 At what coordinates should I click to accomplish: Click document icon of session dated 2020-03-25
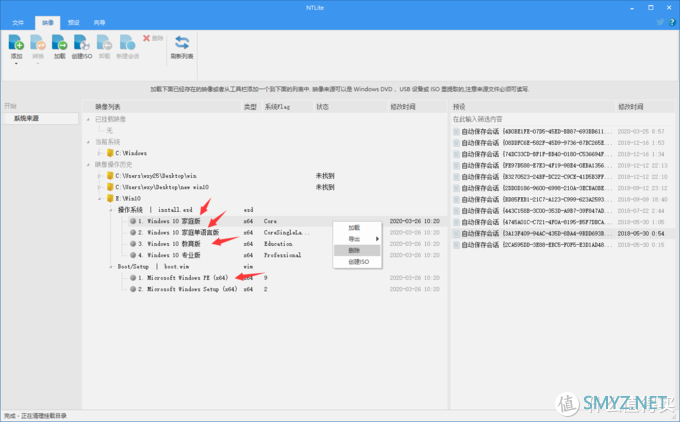(456, 131)
